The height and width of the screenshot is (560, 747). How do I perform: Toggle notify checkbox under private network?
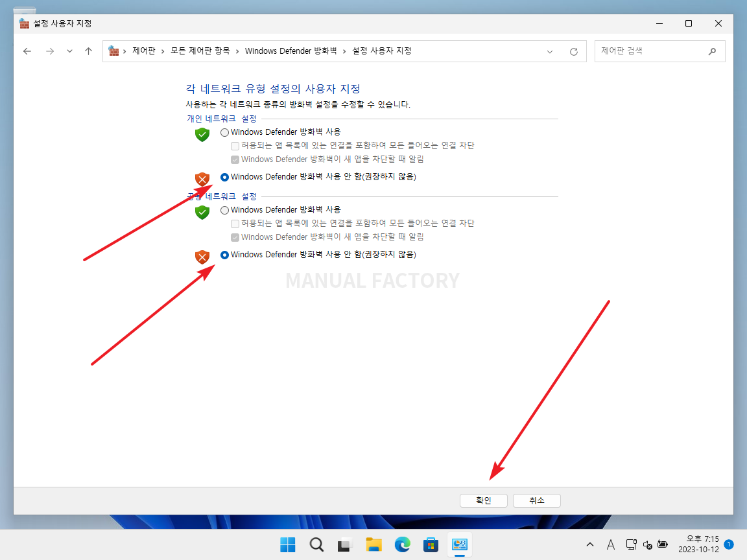[x=235, y=159]
